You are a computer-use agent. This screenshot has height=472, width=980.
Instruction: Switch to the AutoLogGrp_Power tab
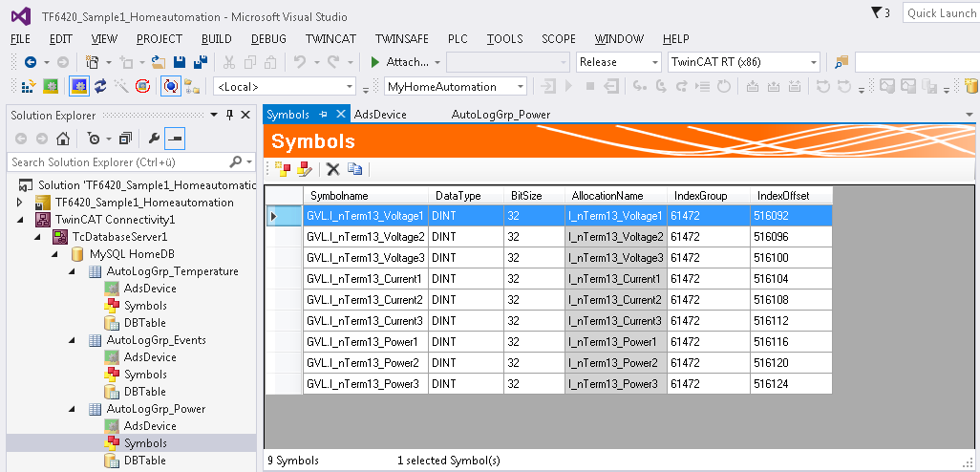pos(501,115)
